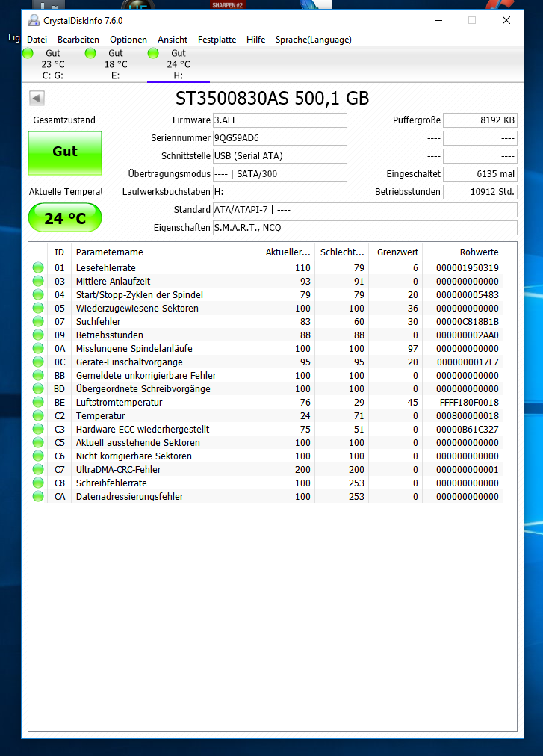Screen dimensions: 543x756
Task: Click raw value FFFF180F0018
Action: point(469,403)
